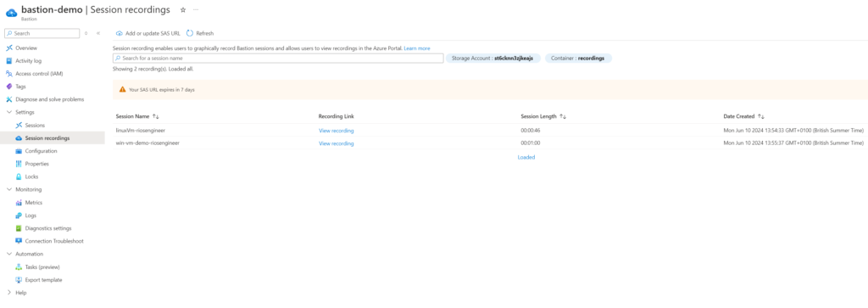Collapse the Automation section
The width and height of the screenshot is (868, 308).
(8, 255)
